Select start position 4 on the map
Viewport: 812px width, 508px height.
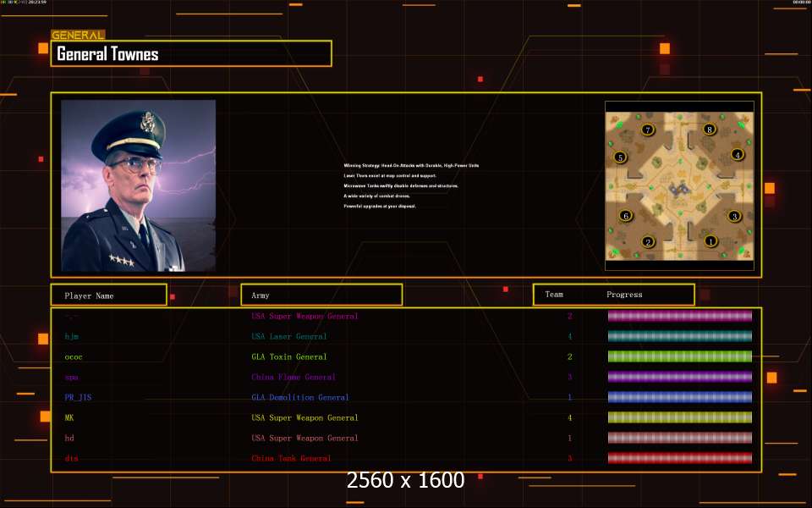[738, 154]
